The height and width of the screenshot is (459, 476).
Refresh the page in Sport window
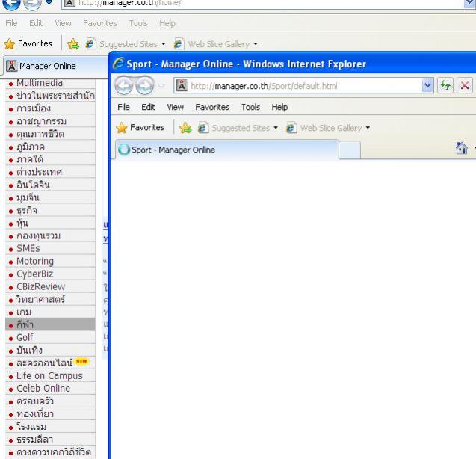pos(445,86)
